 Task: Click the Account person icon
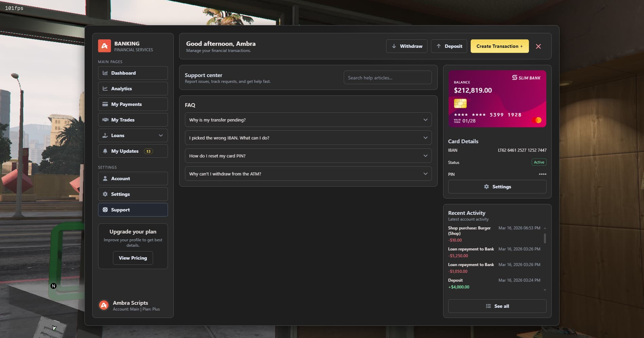tap(105, 179)
